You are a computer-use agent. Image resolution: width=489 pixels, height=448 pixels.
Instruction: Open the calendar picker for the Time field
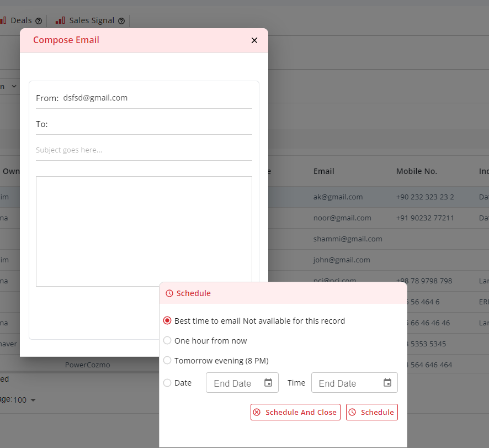pos(387,383)
